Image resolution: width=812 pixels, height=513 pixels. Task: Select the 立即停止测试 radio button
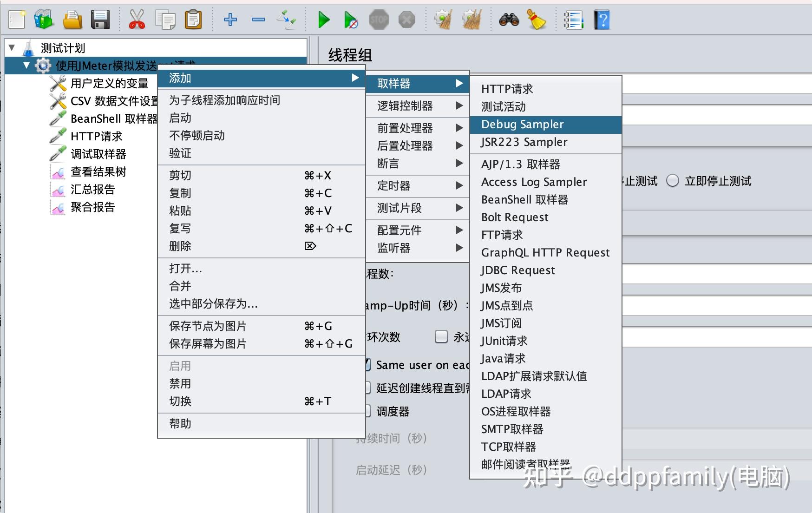coord(672,181)
